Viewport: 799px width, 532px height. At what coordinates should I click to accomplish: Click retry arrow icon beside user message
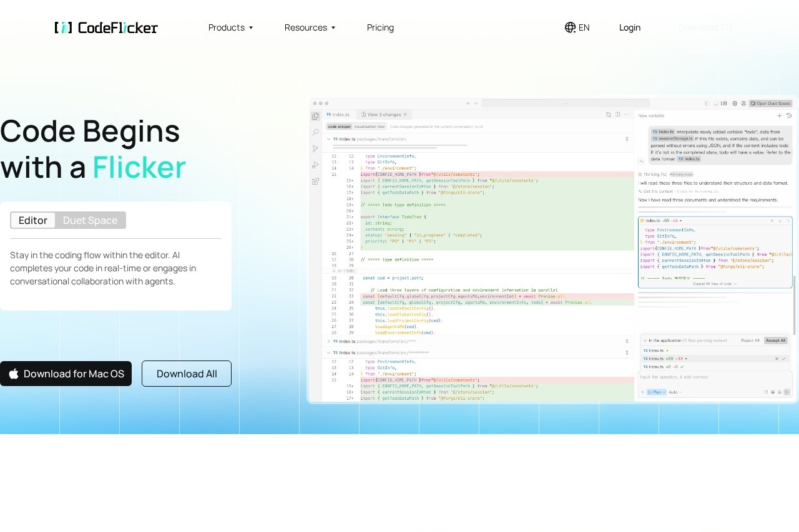[x=641, y=160]
